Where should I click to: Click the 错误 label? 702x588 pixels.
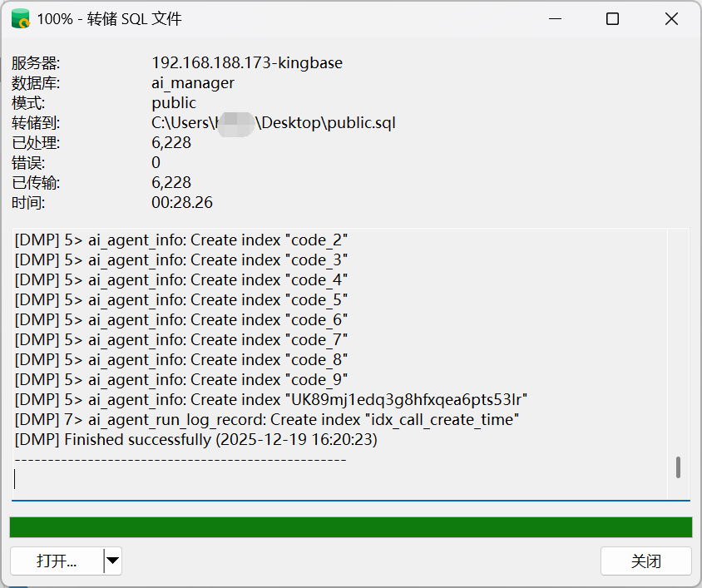coord(28,162)
